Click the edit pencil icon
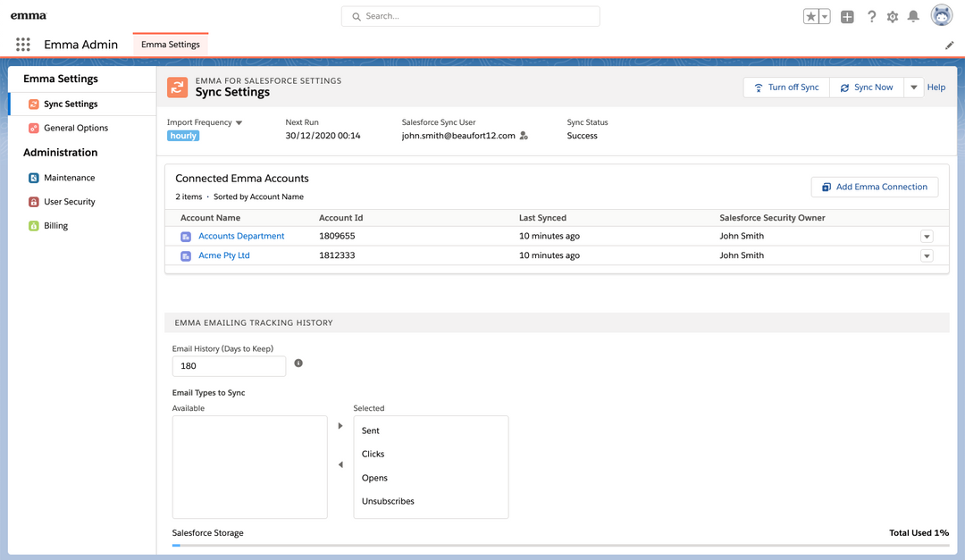Screen dimensions: 965x560 949,46
